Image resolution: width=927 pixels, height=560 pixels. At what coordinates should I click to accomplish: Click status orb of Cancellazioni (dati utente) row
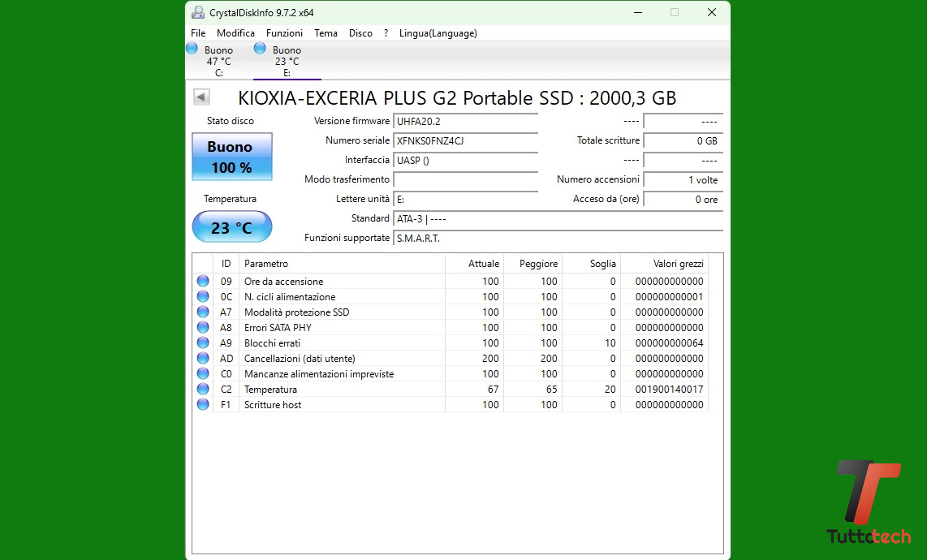pyautogui.click(x=203, y=358)
